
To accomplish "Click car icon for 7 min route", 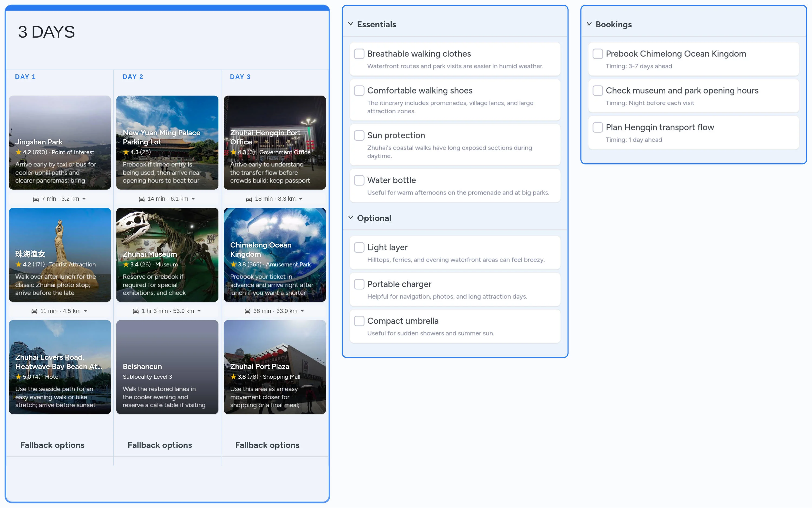I will pos(36,199).
